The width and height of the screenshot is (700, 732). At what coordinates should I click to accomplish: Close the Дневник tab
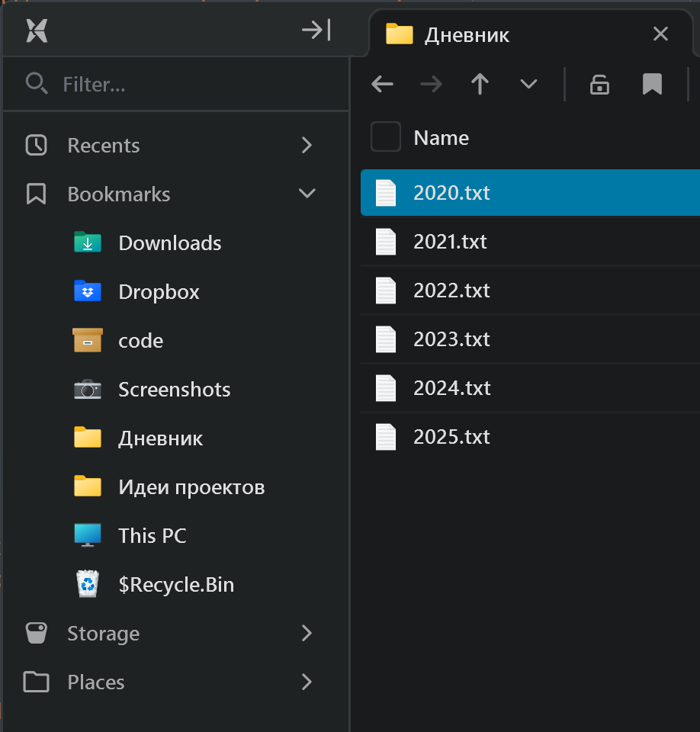(660, 34)
